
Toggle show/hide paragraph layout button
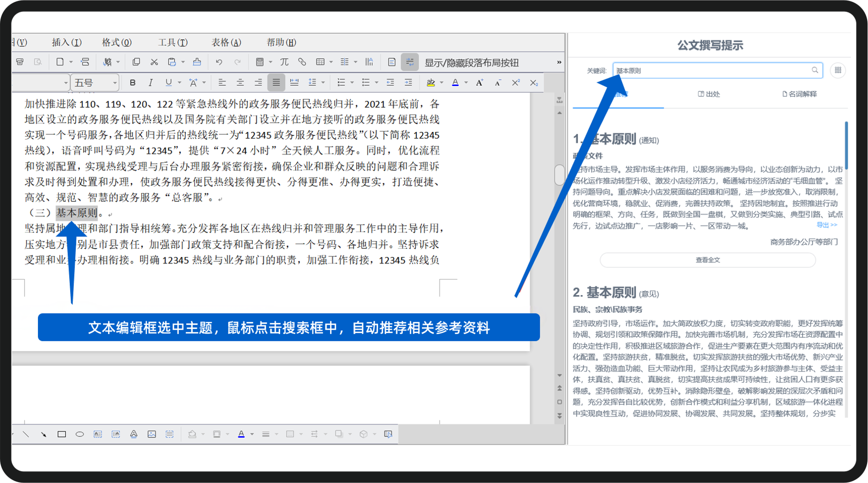pyautogui.click(x=410, y=62)
